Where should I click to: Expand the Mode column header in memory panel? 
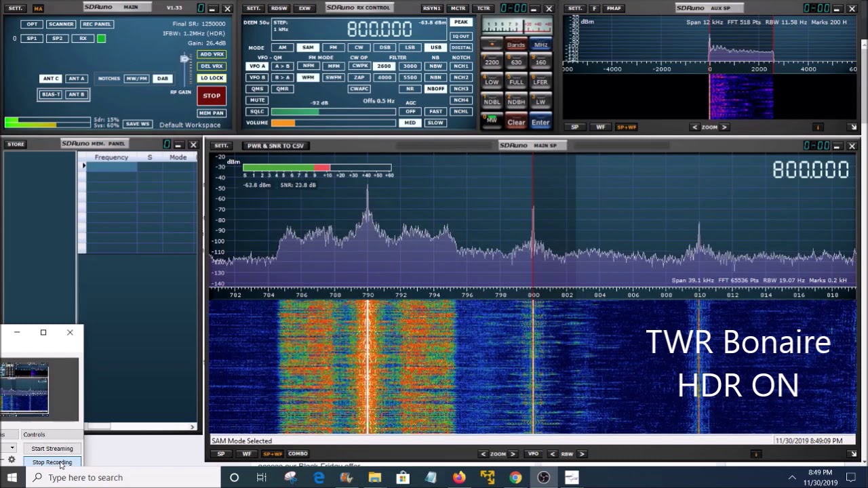(x=178, y=157)
